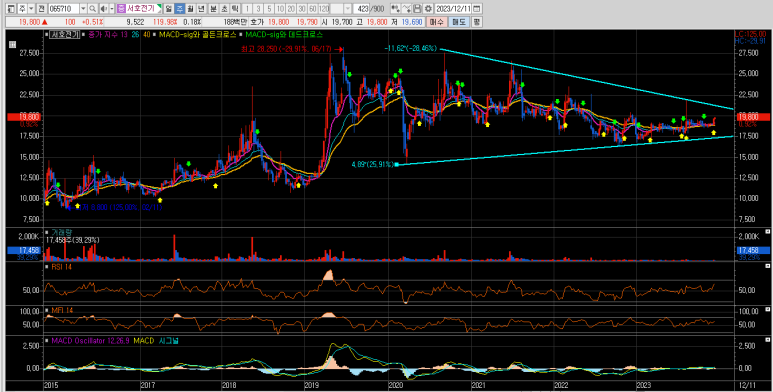773x392 pixels.
Task: Select weekly 주 chart period
Action: [x=179, y=9]
